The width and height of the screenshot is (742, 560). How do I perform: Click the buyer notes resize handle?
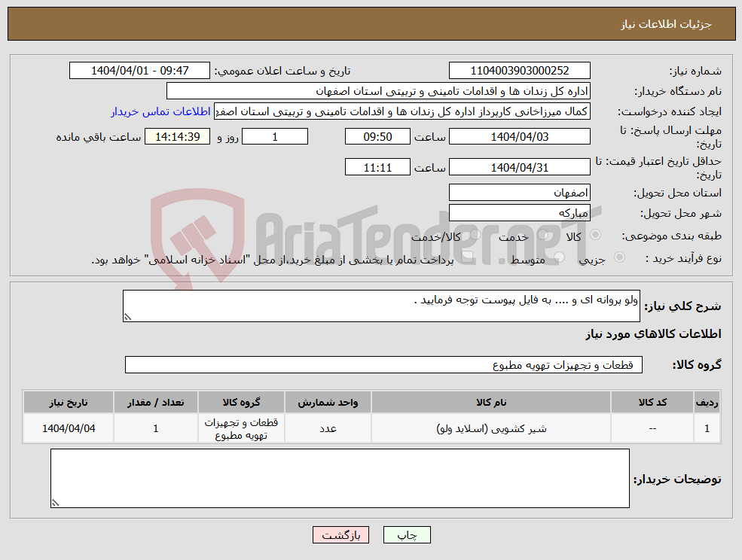pyautogui.click(x=55, y=504)
